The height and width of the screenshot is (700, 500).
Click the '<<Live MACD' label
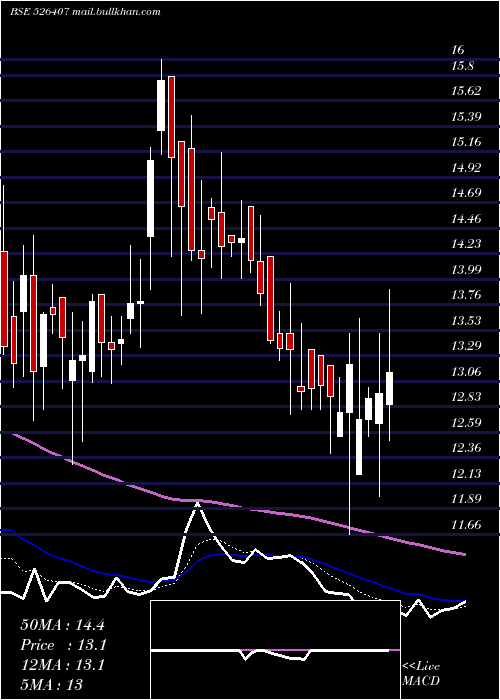pyautogui.click(x=421, y=673)
